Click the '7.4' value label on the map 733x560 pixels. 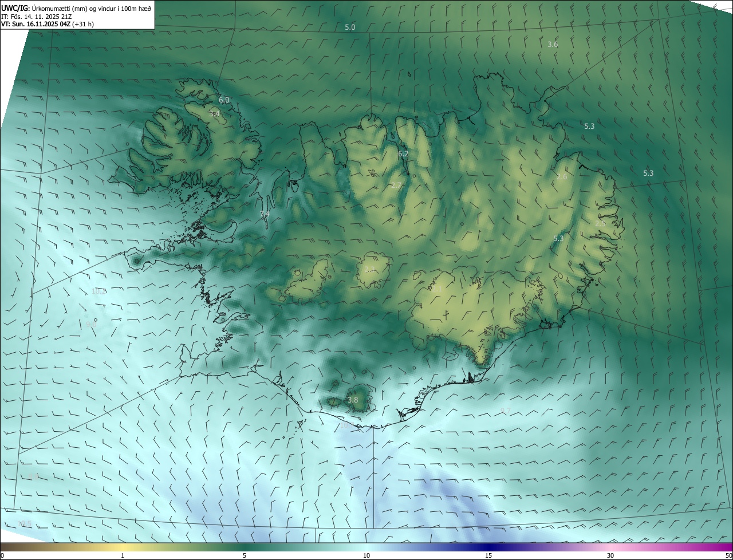tap(265, 214)
